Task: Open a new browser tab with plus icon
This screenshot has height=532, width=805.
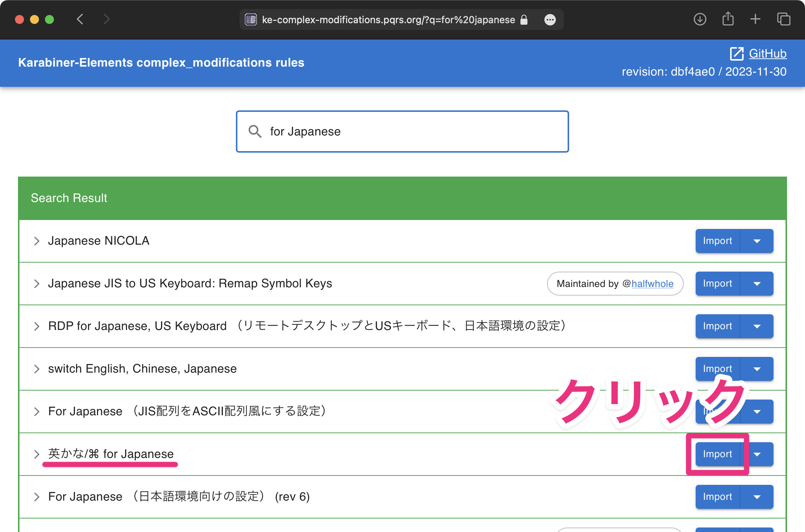Action: [x=755, y=19]
